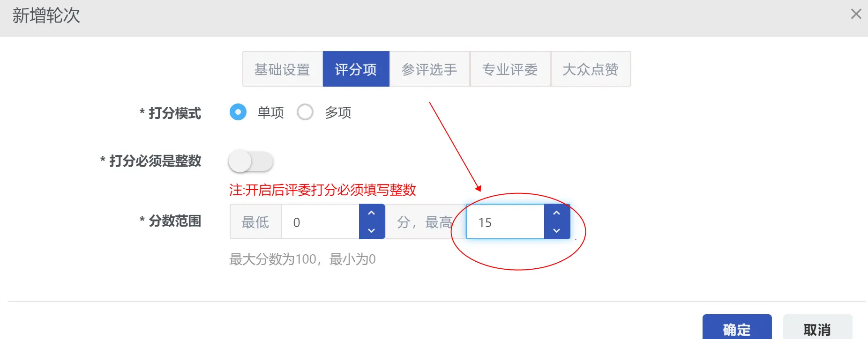Switch to the 基础设置 tab
Screen dimensions: 868x339
coord(282,69)
